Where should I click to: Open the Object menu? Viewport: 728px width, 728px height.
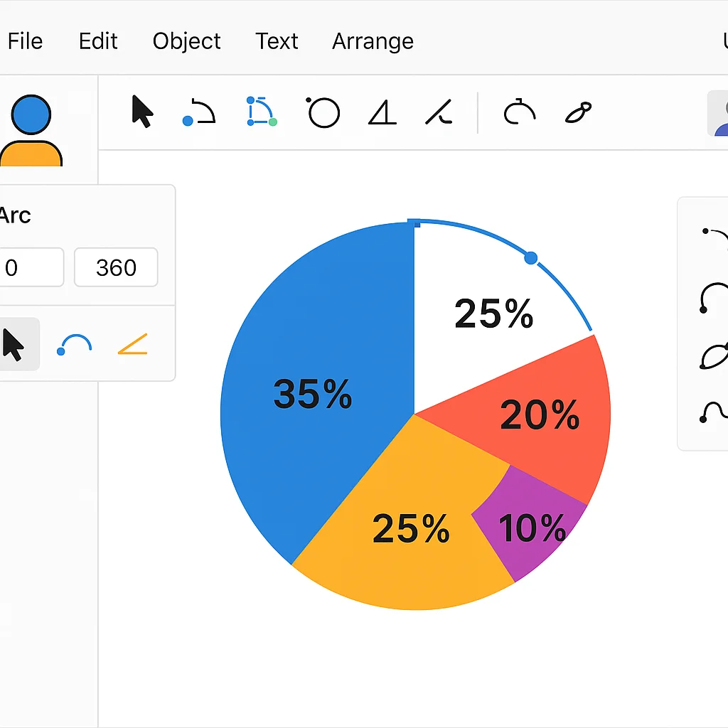186,41
